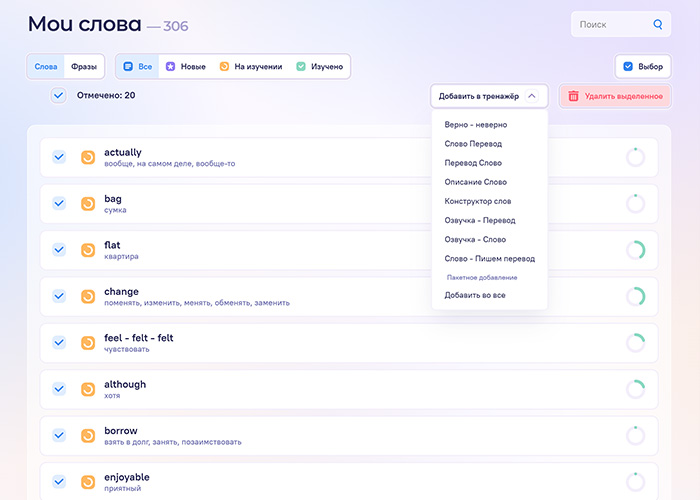Viewport: 700px width, 500px height.
Task: Choose Описание Слово trainer
Action: (475, 182)
